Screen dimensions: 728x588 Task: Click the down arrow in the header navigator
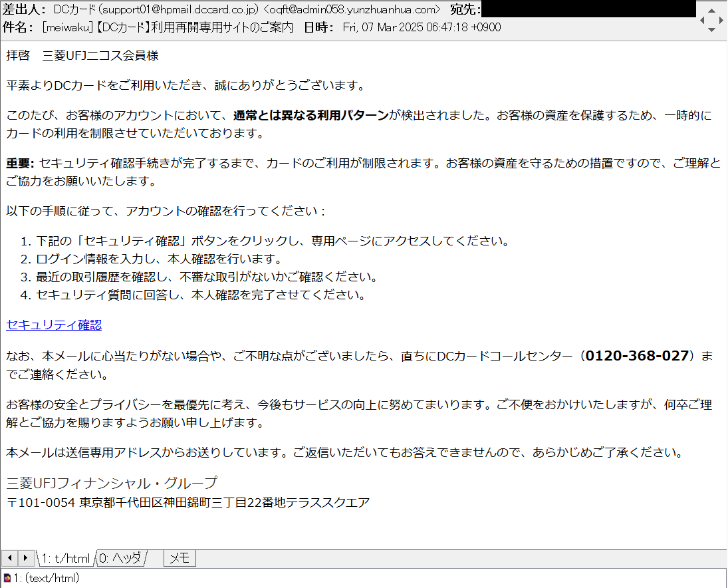tap(711, 30)
